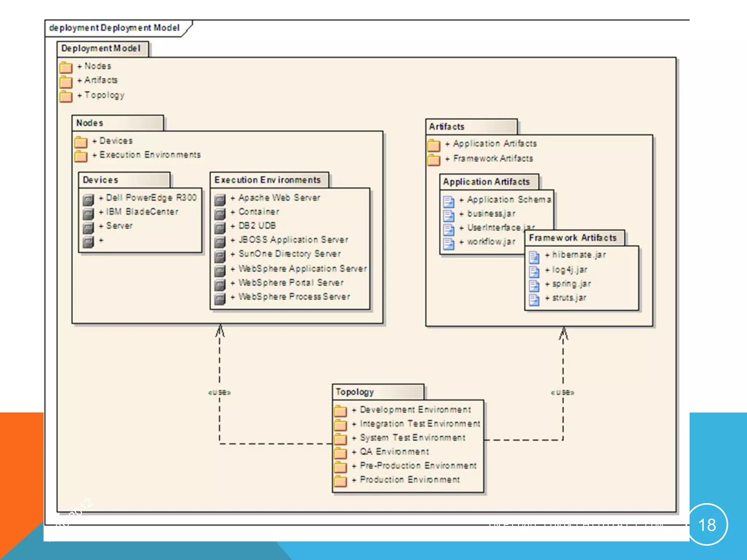Image resolution: width=747 pixels, height=560 pixels.
Task: Click node icon beside Dell PowerEdge R300
Action: pos(88,199)
